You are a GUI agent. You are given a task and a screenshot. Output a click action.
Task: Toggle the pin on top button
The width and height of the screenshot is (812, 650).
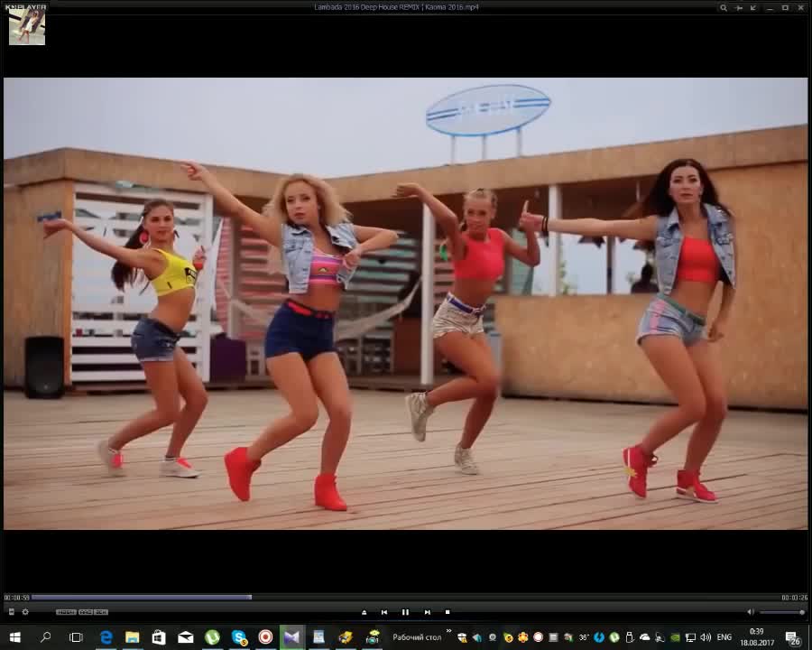739,7
